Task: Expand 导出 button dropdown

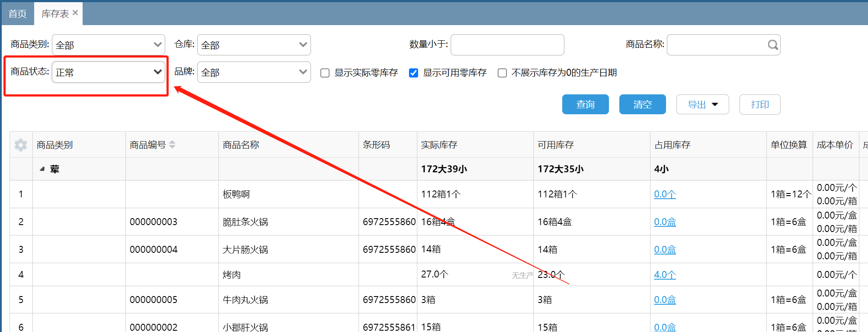Action: coord(702,104)
